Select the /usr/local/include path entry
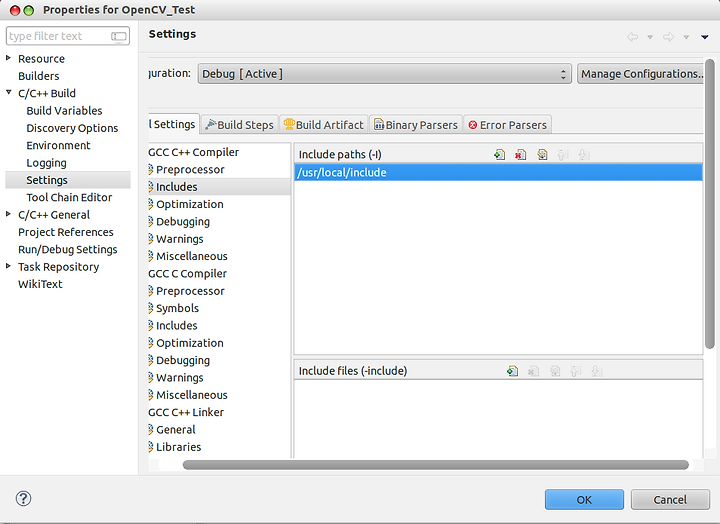720x524 pixels. [x=498, y=172]
